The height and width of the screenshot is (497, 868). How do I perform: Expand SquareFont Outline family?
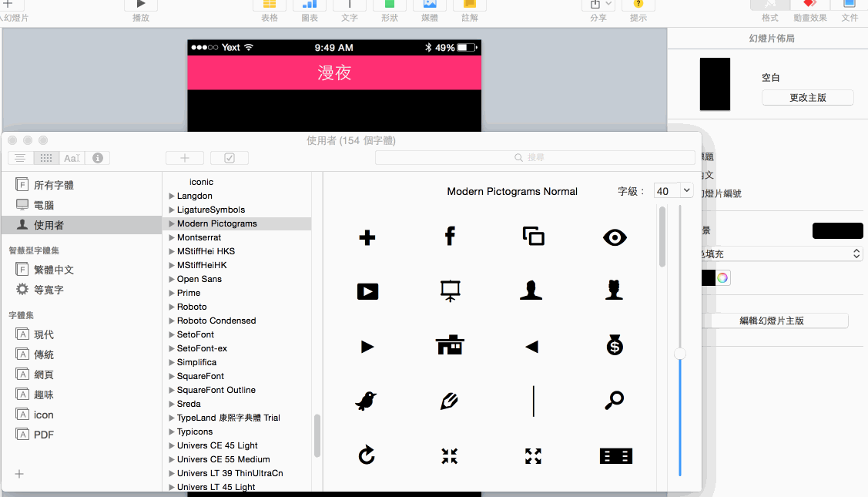tap(172, 390)
